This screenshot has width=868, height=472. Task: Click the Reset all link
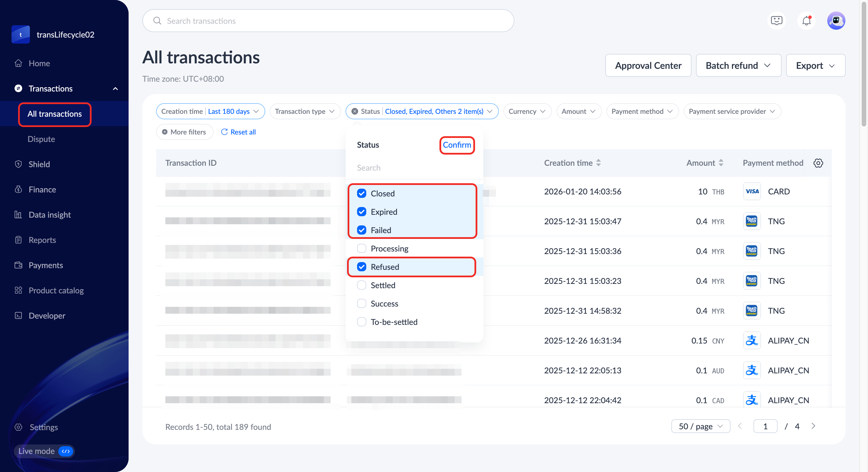pyautogui.click(x=238, y=132)
